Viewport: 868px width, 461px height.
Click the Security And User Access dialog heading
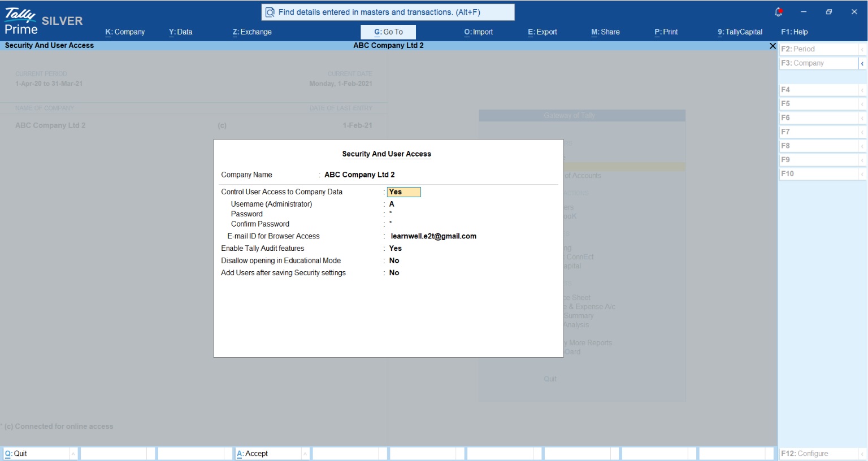(387, 154)
